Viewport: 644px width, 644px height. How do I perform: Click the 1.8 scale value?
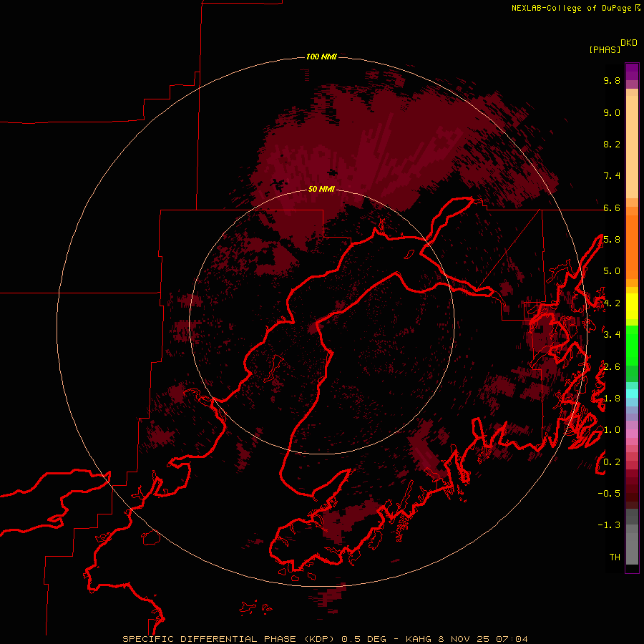[612, 399]
